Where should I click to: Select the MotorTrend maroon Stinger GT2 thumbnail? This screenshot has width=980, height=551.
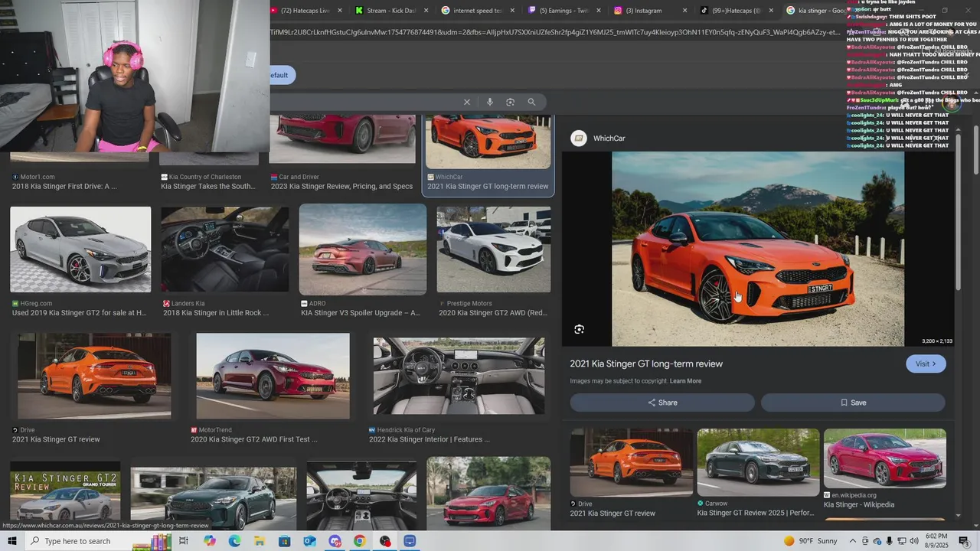[273, 375]
